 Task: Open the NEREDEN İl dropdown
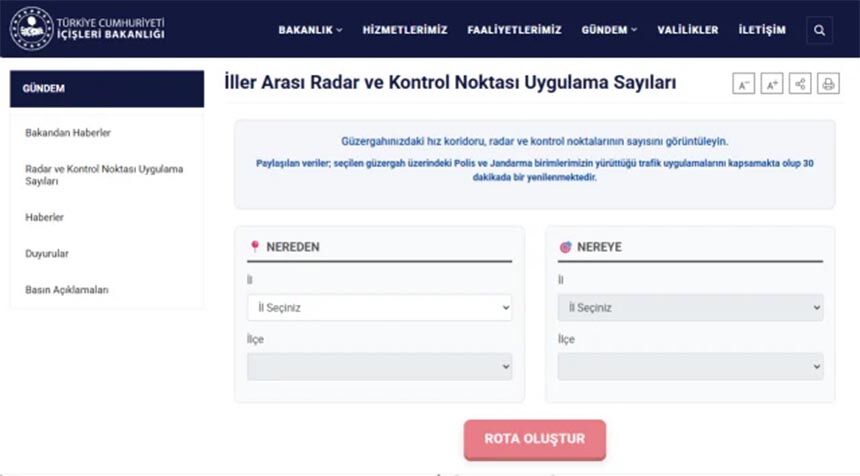coord(379,308)
